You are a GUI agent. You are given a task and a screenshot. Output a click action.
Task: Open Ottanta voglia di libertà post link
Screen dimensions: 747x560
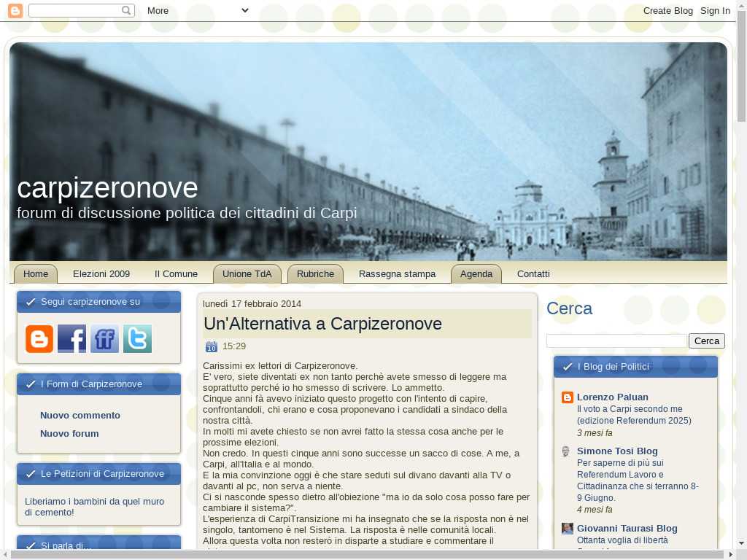click(622, 540)
